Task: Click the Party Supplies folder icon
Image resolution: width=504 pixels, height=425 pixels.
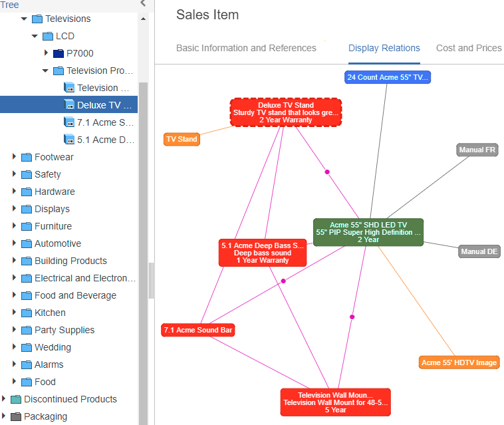Action: pyautogui.click(x=27, y=330)
